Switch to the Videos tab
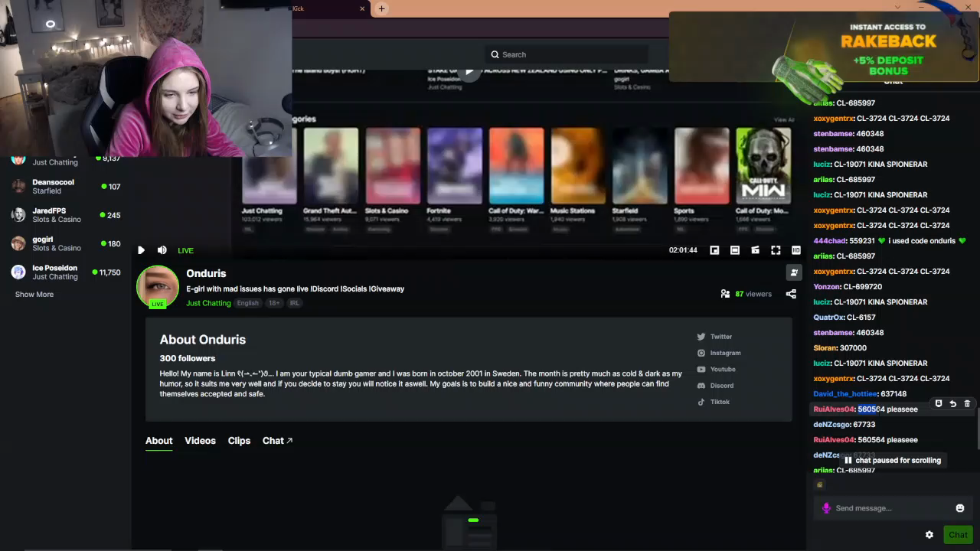 pos(200,441)
